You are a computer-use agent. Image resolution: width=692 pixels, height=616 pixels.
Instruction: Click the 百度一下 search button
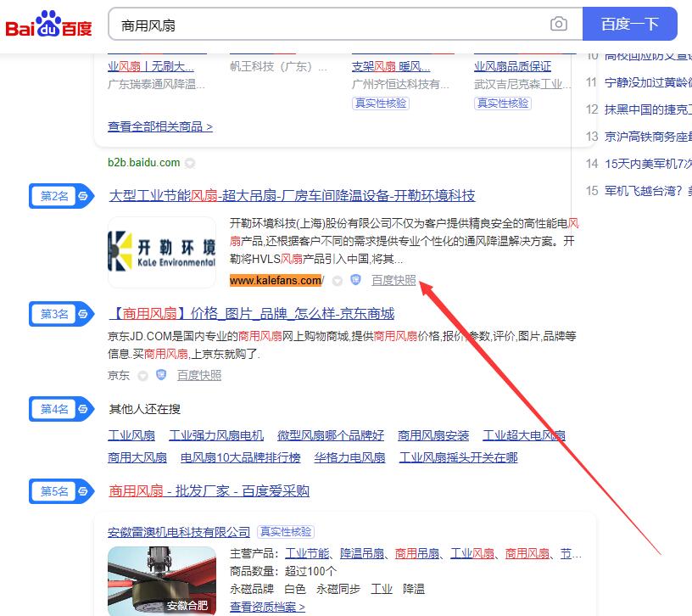(x=630, y=24)
